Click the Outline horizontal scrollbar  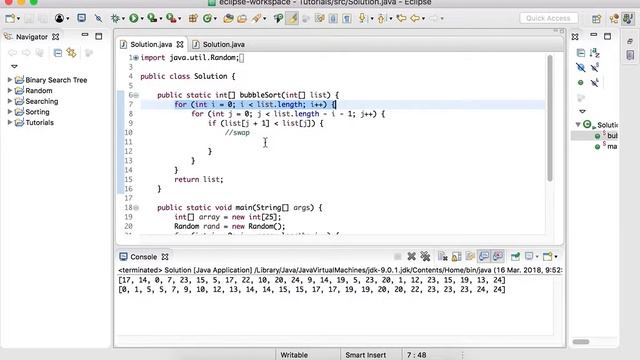pos(581,342)
